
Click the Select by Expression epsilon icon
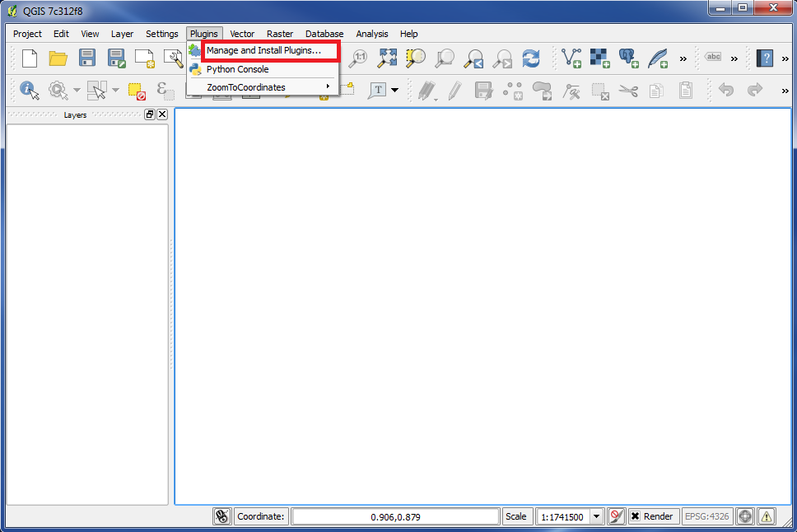165,91
